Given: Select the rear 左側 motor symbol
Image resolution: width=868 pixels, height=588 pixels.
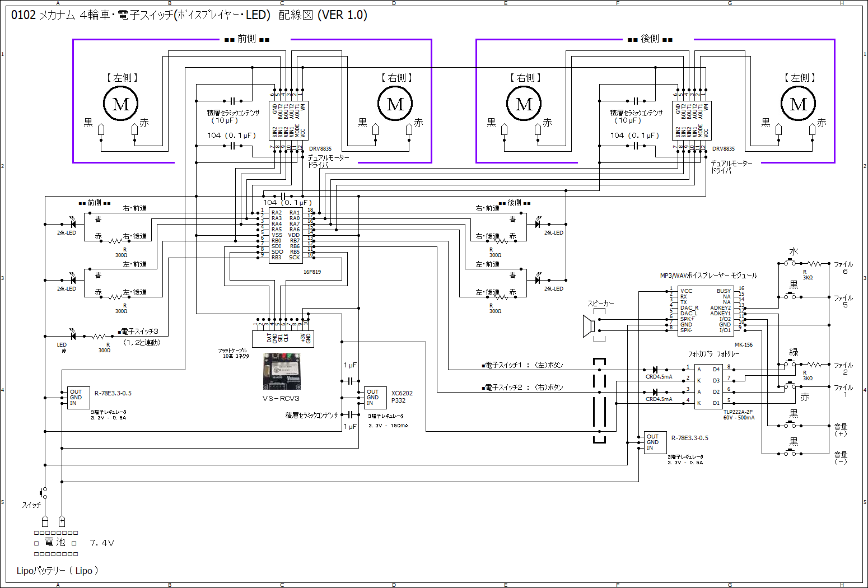Looking at the screenshot, I should tap(798, 104).
